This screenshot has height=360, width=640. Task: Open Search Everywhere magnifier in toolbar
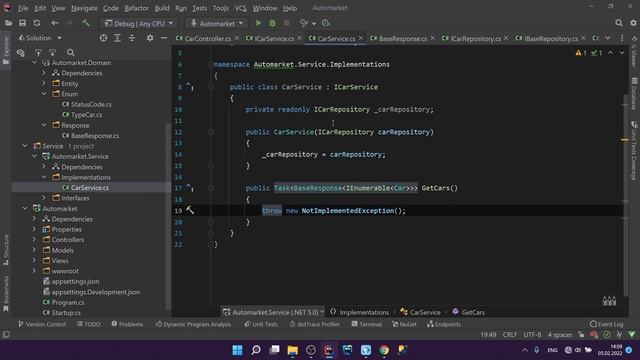point(619,23)
